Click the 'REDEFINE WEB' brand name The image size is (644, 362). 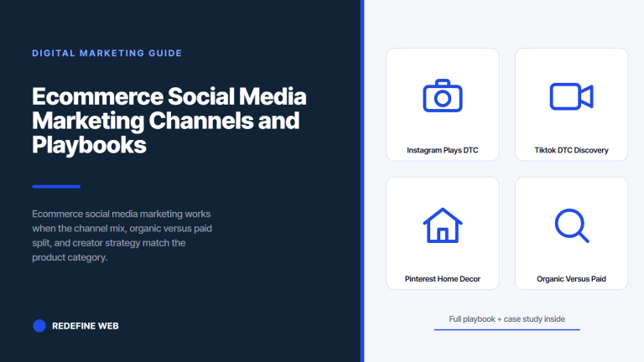pos(85,326)
